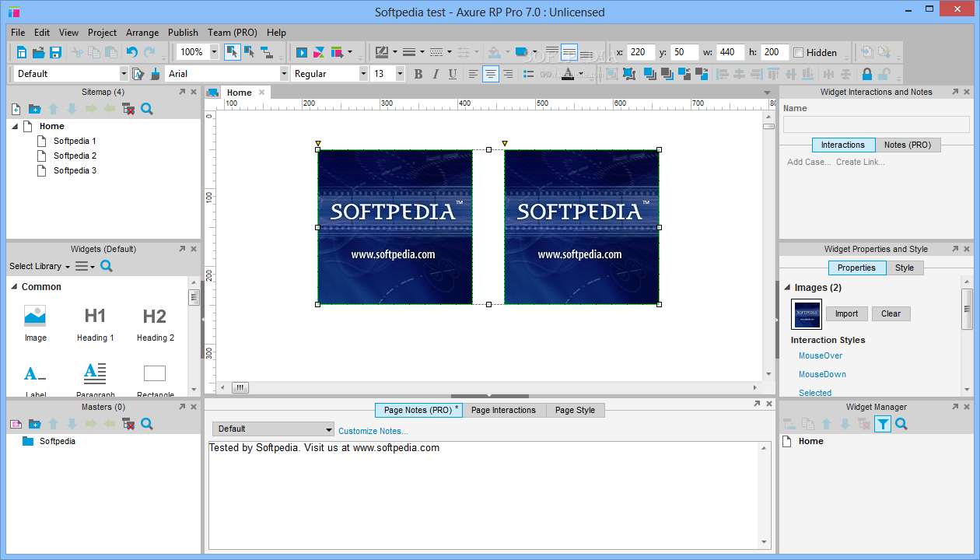Click the Clear image button
Viewport: 980px width, 560px height.
pos(891,313)
